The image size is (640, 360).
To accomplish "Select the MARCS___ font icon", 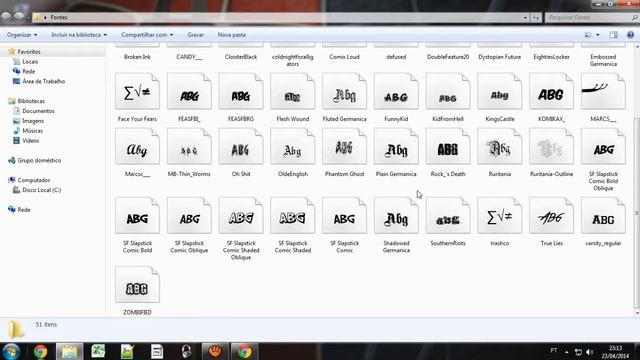I will click(603, 91).
